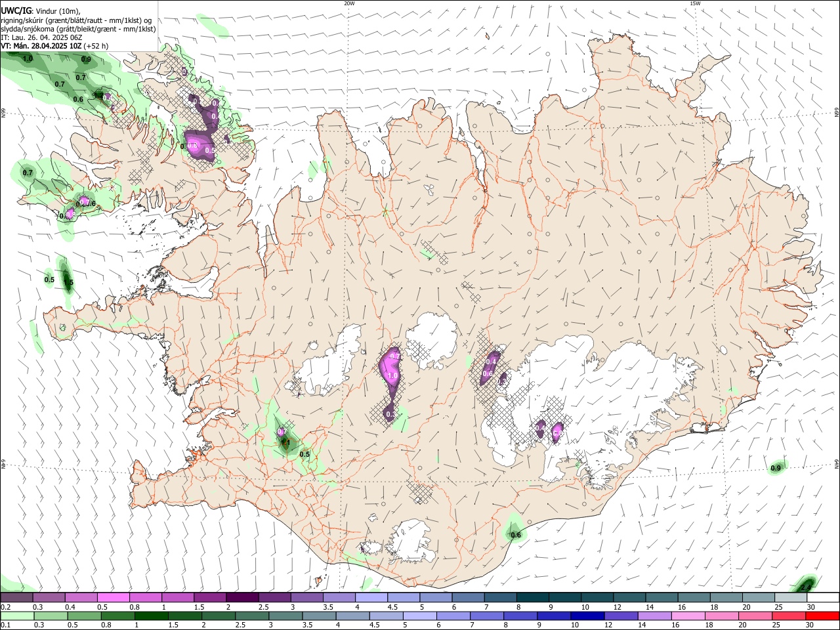Viewport: 840px width, 630px height.
Task: Pick the dusty purple swatch labeled 0.2
Action: (16, 597)
